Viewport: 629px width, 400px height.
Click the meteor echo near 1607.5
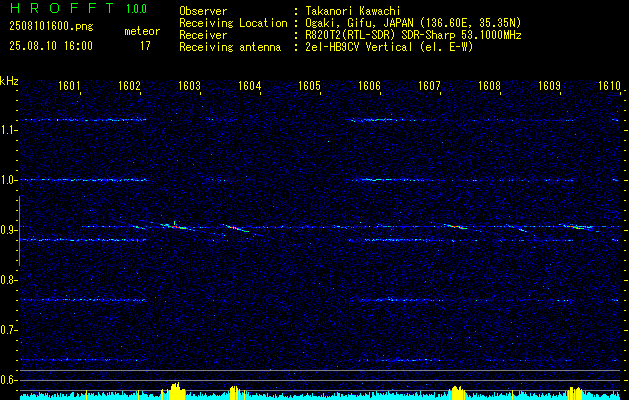[457, 226]
